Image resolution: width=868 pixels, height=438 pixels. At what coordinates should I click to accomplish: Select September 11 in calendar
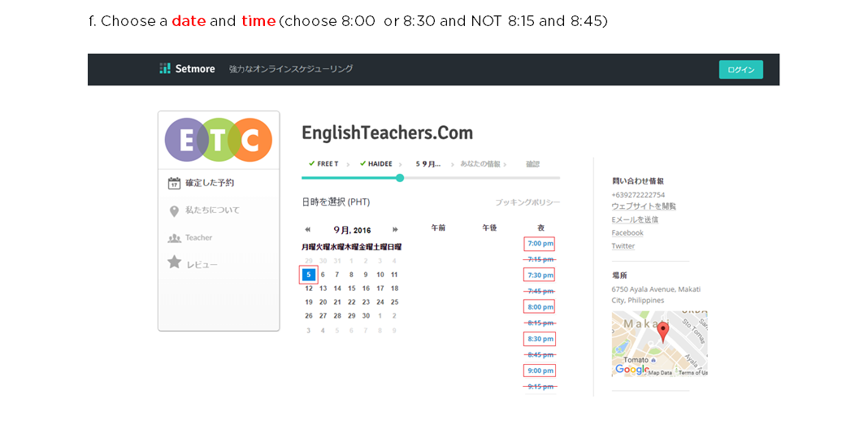[394, 275]
